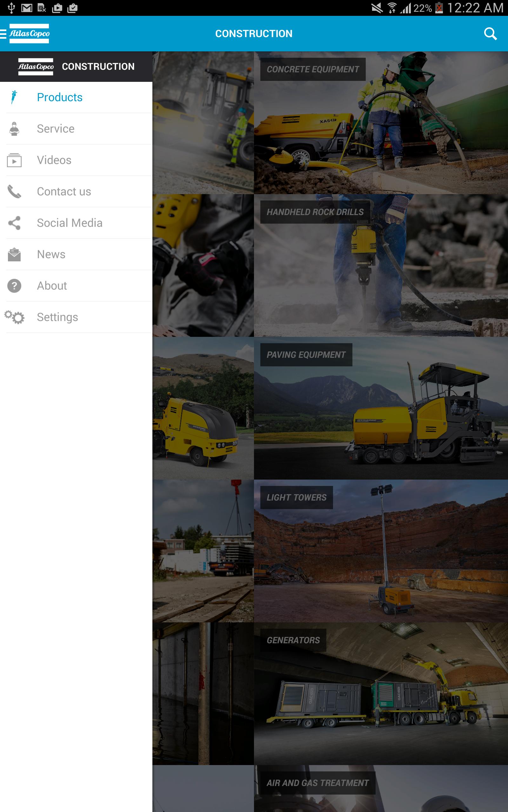The width and height of the screenshot is (508, 812).
Task: Tap the hamburger menu icon
Action: [x=3, y=34]
